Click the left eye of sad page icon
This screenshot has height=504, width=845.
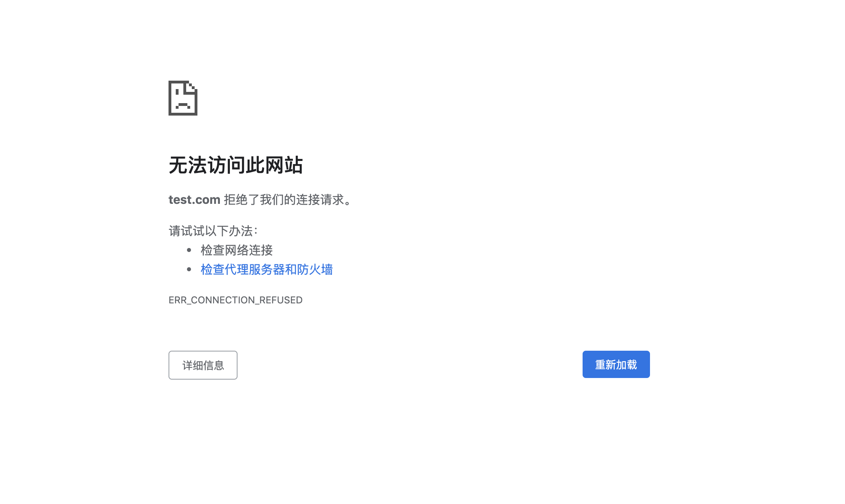[x=177, y=92]
